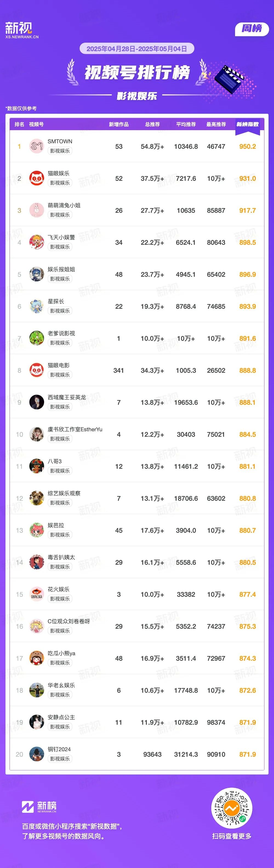The width and height of the screenshot is (274, 868).
Task: Click the date range 2025年04月28日-05月04日 pill
Action: tap(137, 49)
